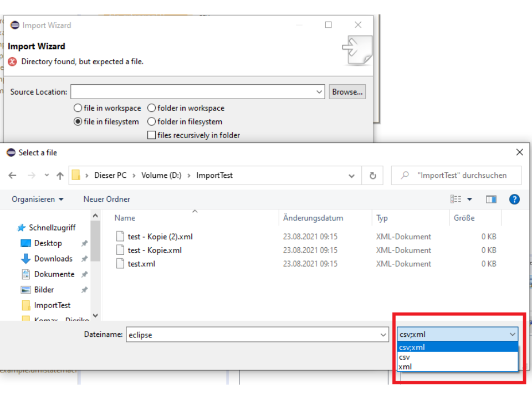The height and width of the screenshot is (399, 532).
Task: Toggle the preview pane icon
Action: click(491, 199)
